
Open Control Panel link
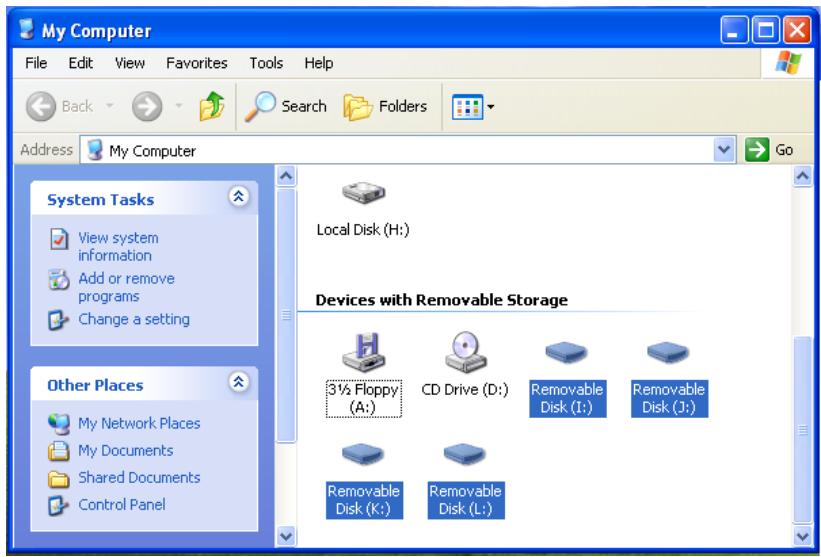[122, 505]
